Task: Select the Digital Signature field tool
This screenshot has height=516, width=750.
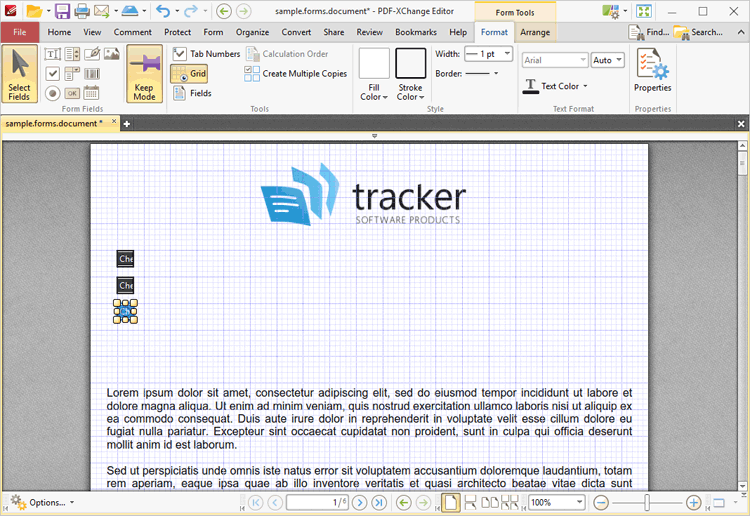Action: 92,54
